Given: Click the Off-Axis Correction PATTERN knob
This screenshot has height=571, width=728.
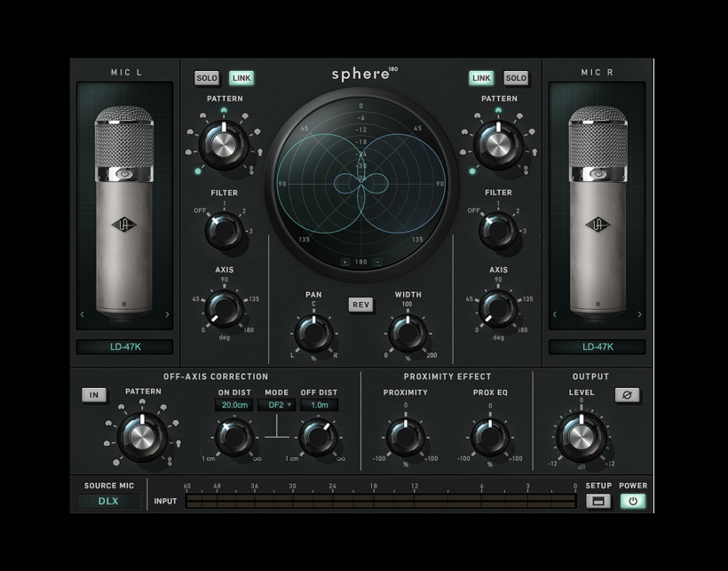Looking at the screenshot, I should coord(142,437).
